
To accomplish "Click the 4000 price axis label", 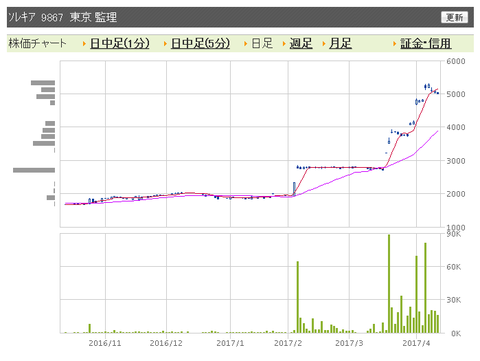I will (x=456, y=127).
